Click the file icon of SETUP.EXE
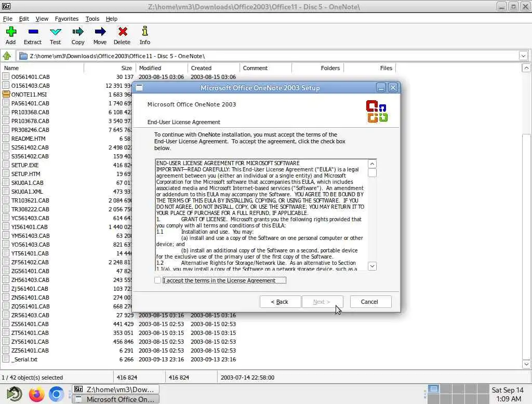This screenshot has width=532, height=404. point(6,165)
